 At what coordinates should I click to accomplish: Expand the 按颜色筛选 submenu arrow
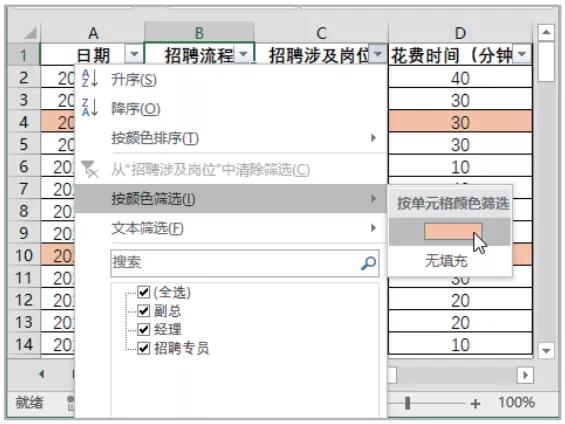tap(373, 198)
